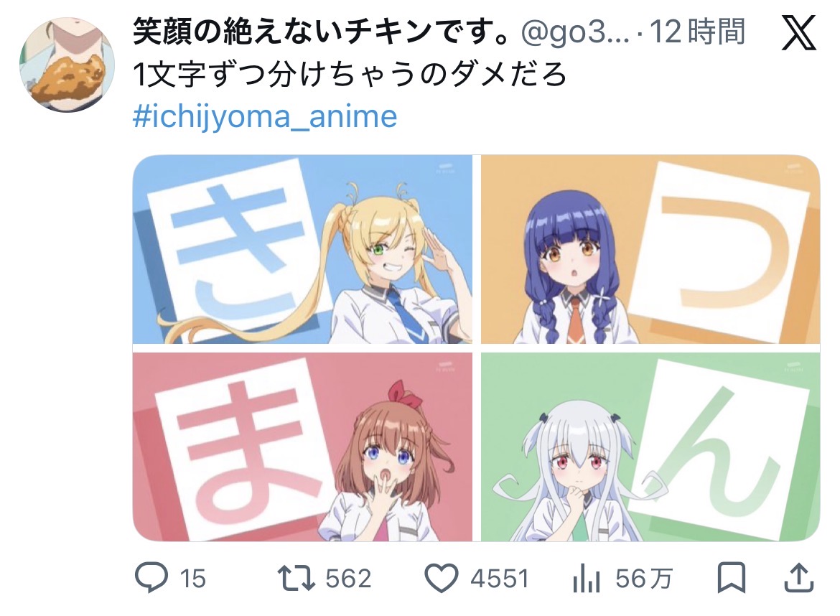This screenshot has width=840, height=616.
Task: Tap the repost arrows icon
Action: 296,579
